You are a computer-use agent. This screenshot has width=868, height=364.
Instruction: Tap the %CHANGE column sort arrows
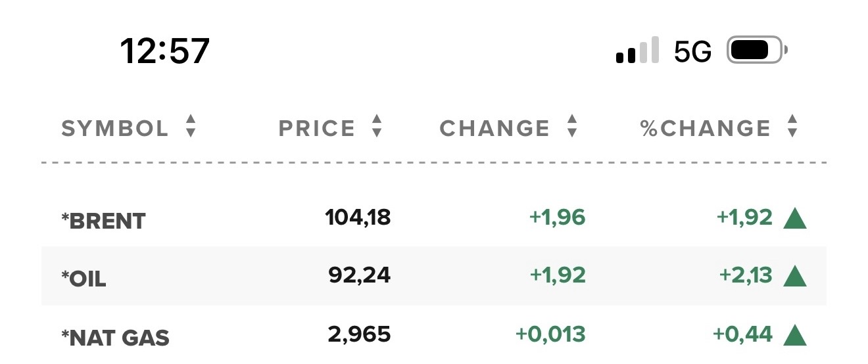[x=792, y=126]
